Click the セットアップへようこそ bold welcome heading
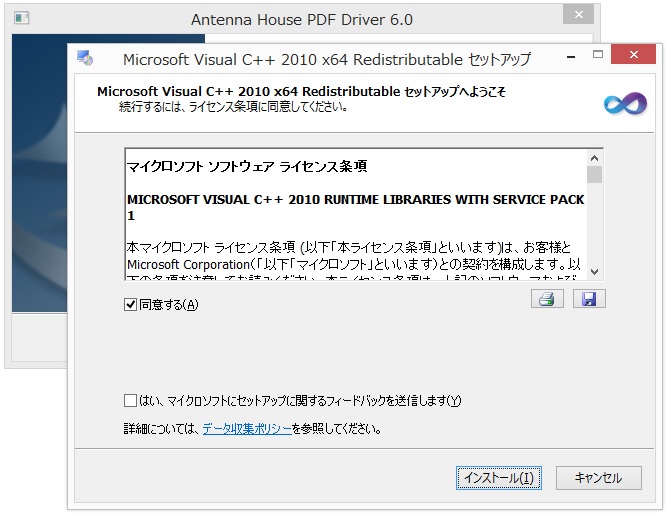Screen dimensions: 666x514 (x=302, y=91)
